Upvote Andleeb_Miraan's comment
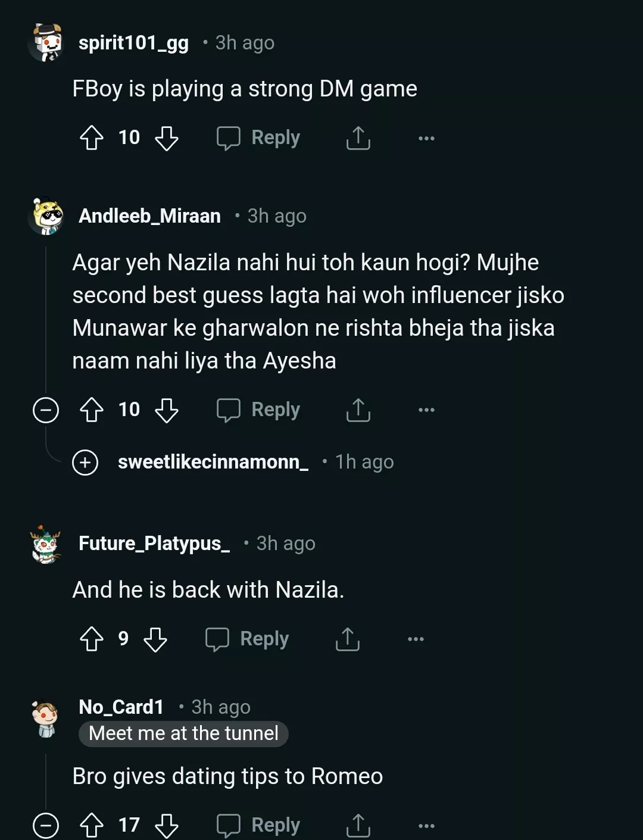 [92, 410]
